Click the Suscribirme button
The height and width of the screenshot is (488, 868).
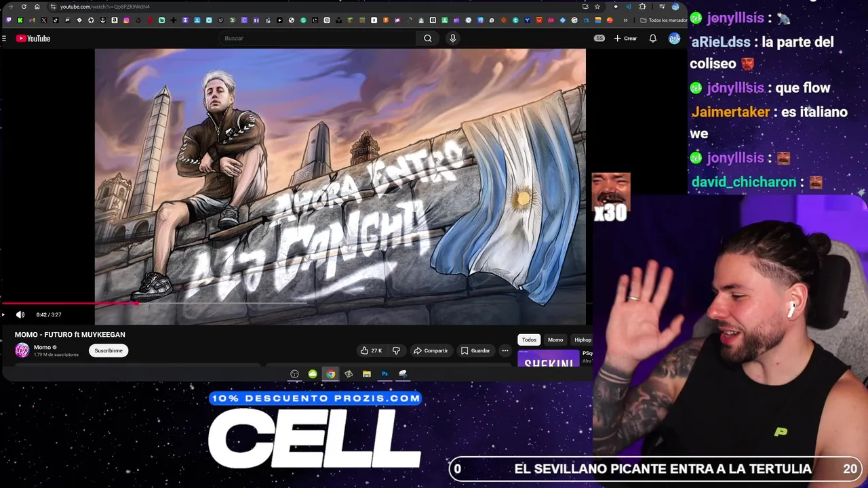[x=108, y=350]
